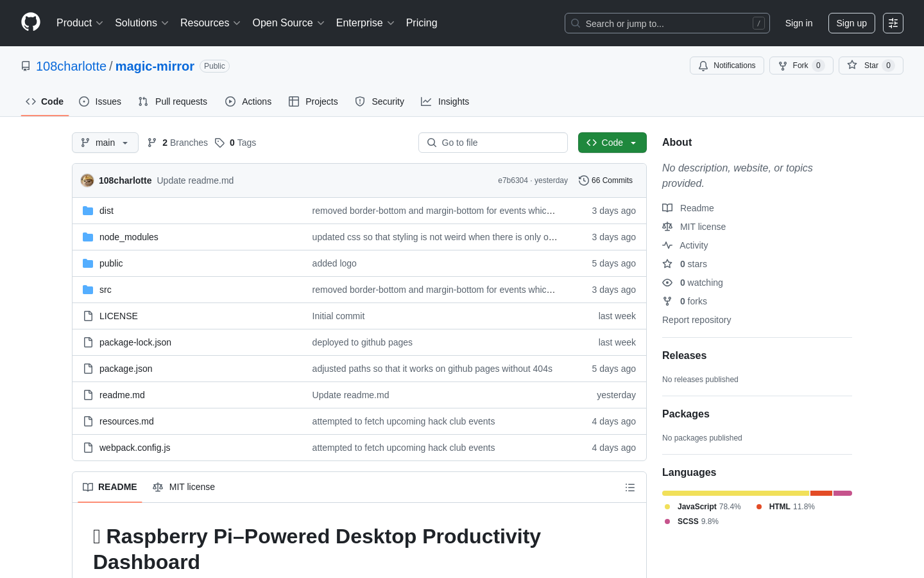
Task: Open 'Initial commit' commit message
Action: coord(338,316)
